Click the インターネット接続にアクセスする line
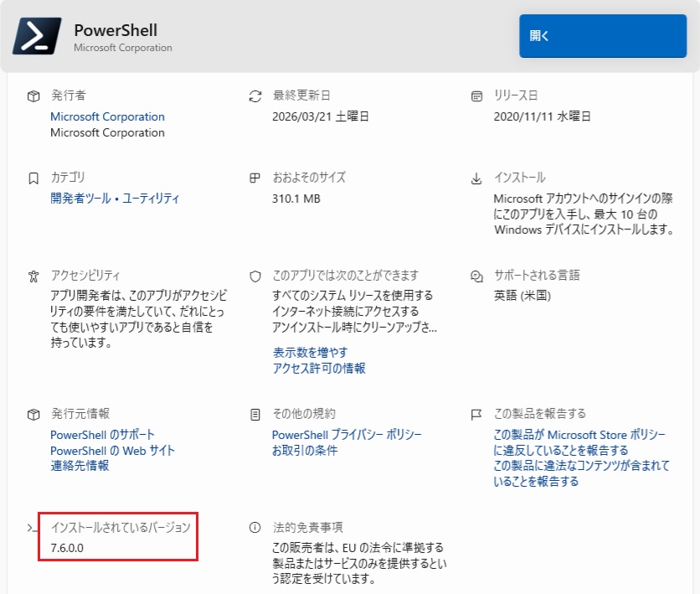 [346, 312]
